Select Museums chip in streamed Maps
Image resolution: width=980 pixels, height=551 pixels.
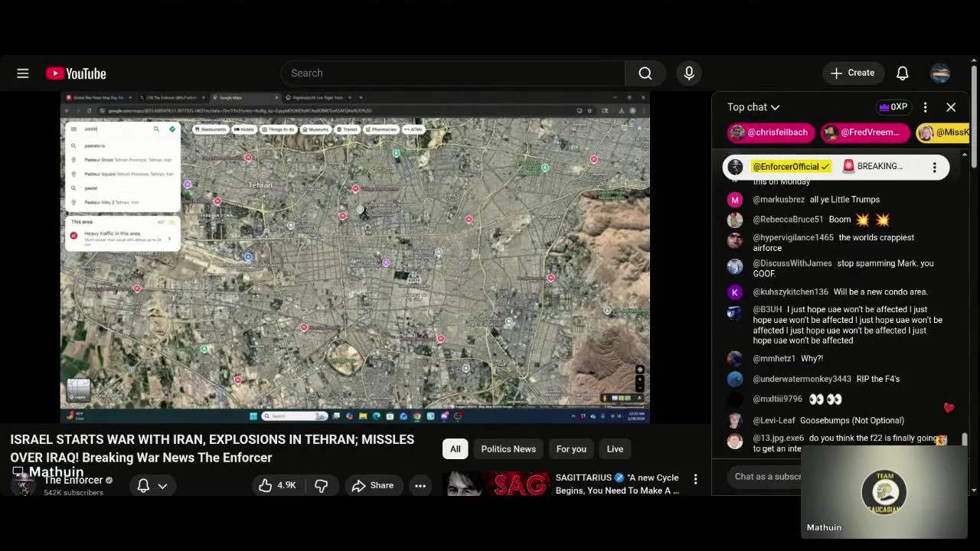click(316, 129)
